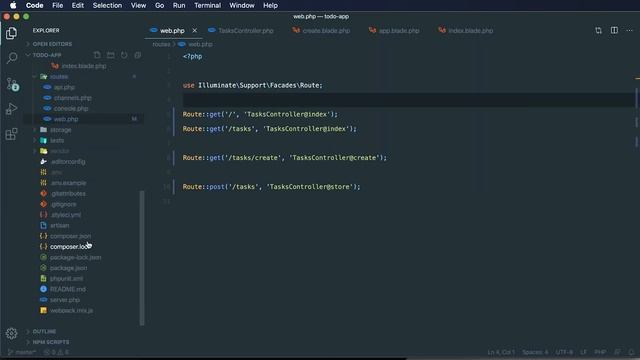Open the Terminal menu
The image size is (640, 360).
[207, 5]
